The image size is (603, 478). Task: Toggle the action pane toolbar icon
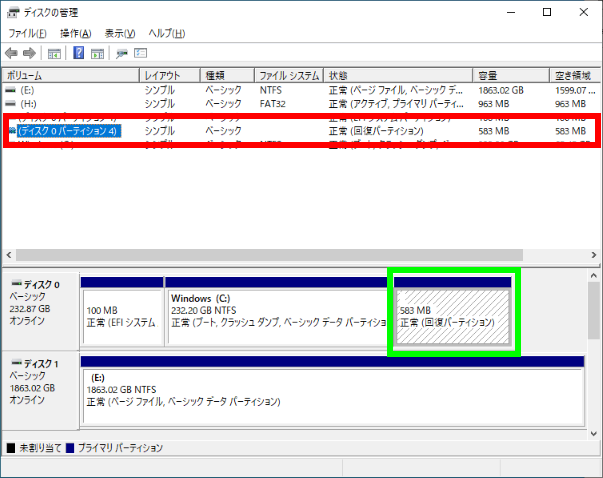point(97,53)
